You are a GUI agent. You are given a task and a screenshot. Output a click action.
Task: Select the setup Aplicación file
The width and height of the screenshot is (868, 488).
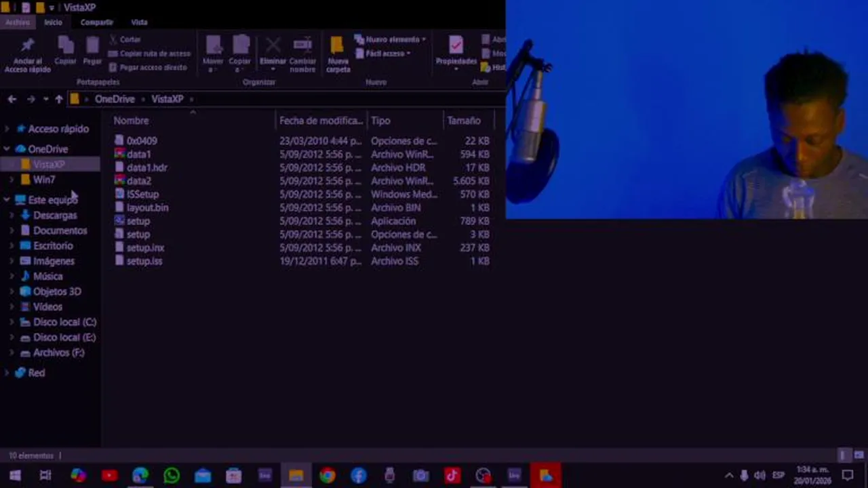pos(138,222)
